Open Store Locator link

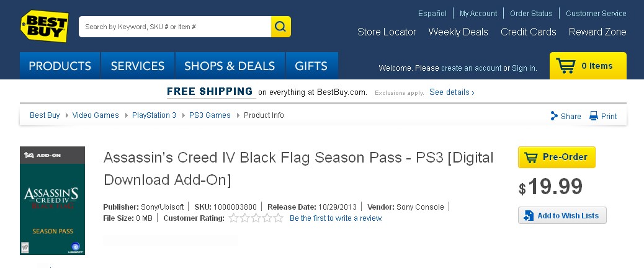[x=387, y=32]
